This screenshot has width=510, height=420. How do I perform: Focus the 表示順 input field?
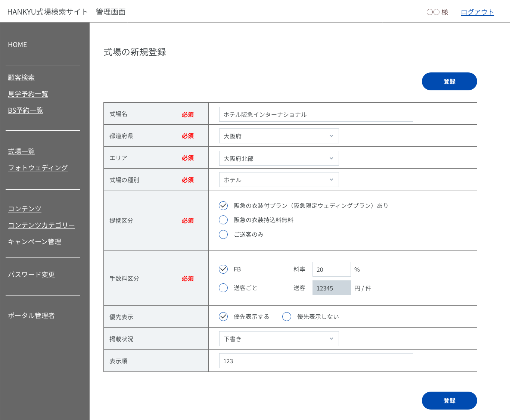[316, 361]
